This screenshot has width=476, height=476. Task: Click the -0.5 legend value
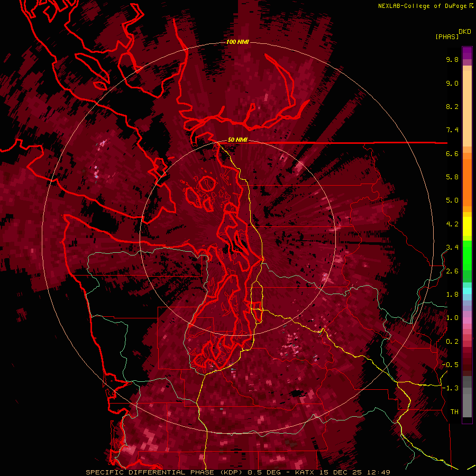450,365
